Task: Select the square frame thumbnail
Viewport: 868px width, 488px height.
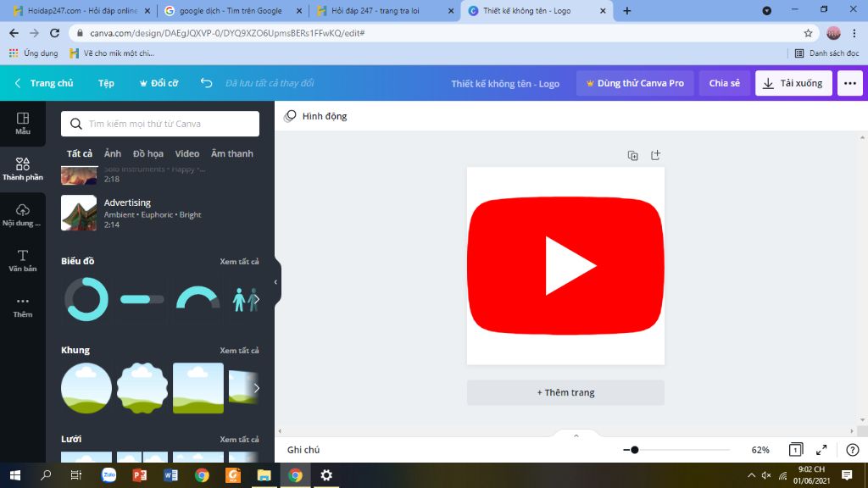Action: (198, 388)
